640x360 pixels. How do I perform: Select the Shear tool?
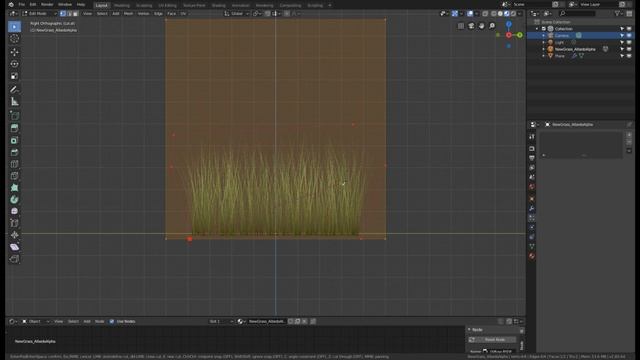pos(14,247)
